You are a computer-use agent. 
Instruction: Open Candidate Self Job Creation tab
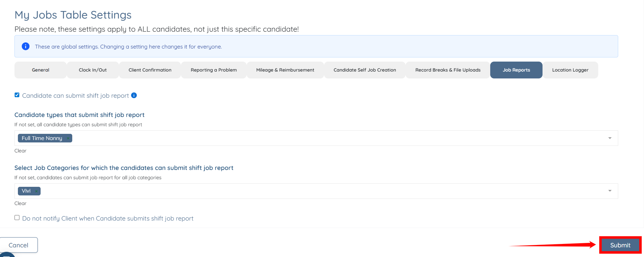pyautogui.click(x=365, y=70)
